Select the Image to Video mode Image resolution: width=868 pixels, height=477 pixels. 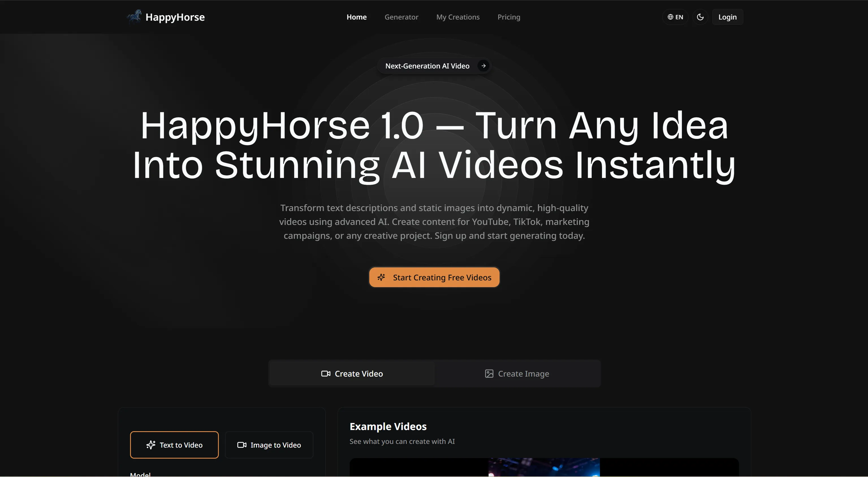coord(269,445)
